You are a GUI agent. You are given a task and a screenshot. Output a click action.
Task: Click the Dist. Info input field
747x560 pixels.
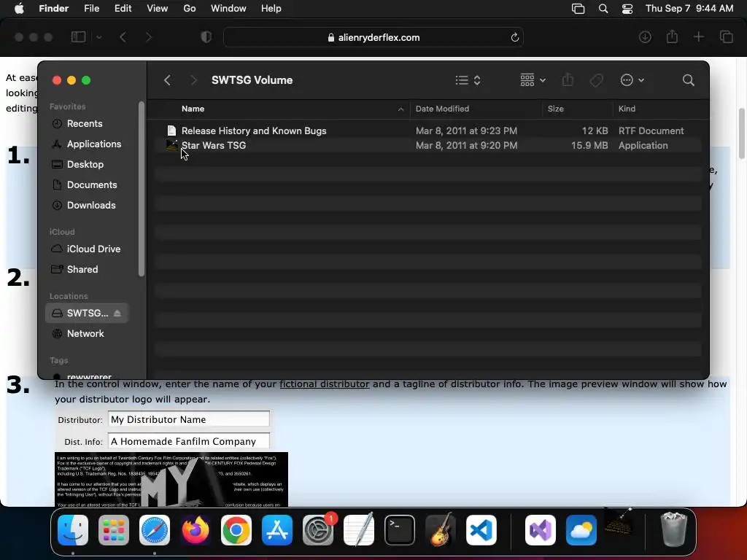[x=189, y=441]
